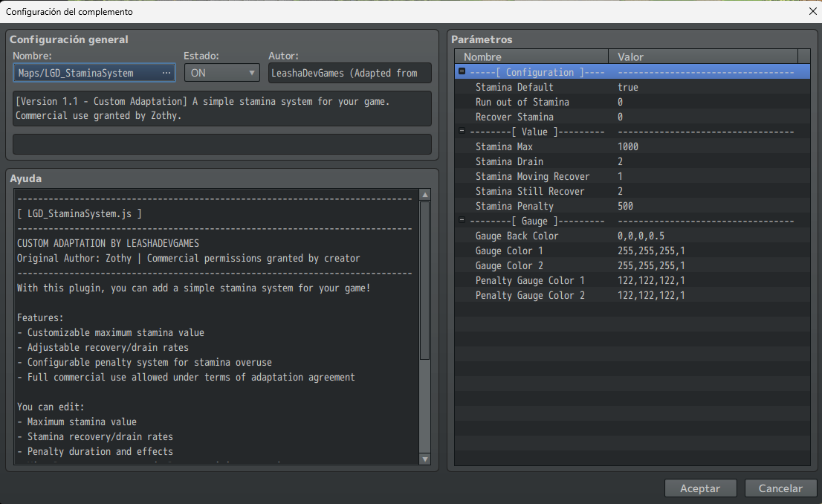This screenshot has height=504, width=822.
Task: Click the Stamina Penalty value 500
Action: [625, 206]
